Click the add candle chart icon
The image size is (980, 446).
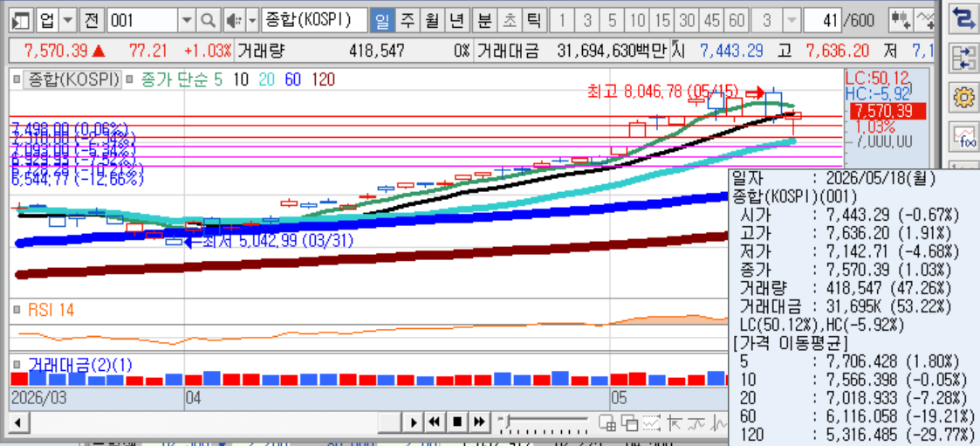901,21
